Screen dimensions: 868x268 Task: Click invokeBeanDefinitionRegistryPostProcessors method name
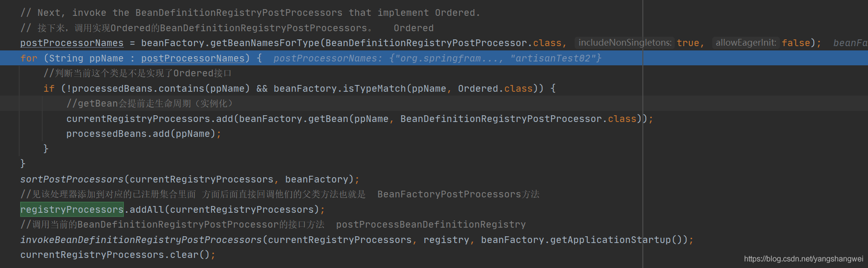coord(141,240)
